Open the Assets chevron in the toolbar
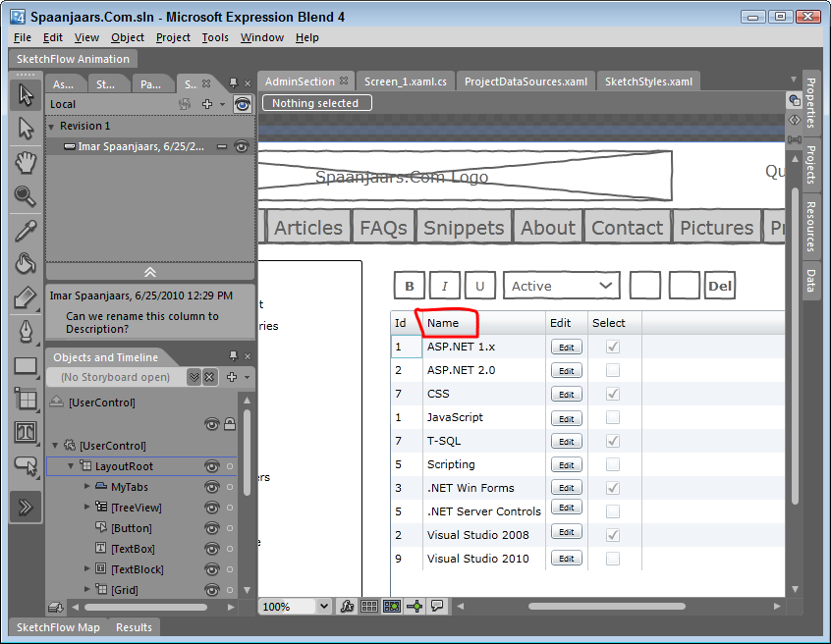 (26, 507)
